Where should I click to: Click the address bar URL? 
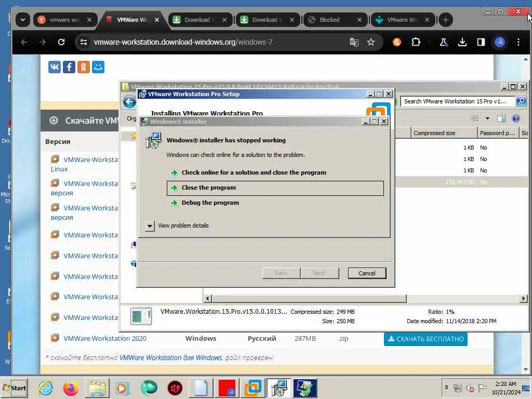tap(183, 42)
